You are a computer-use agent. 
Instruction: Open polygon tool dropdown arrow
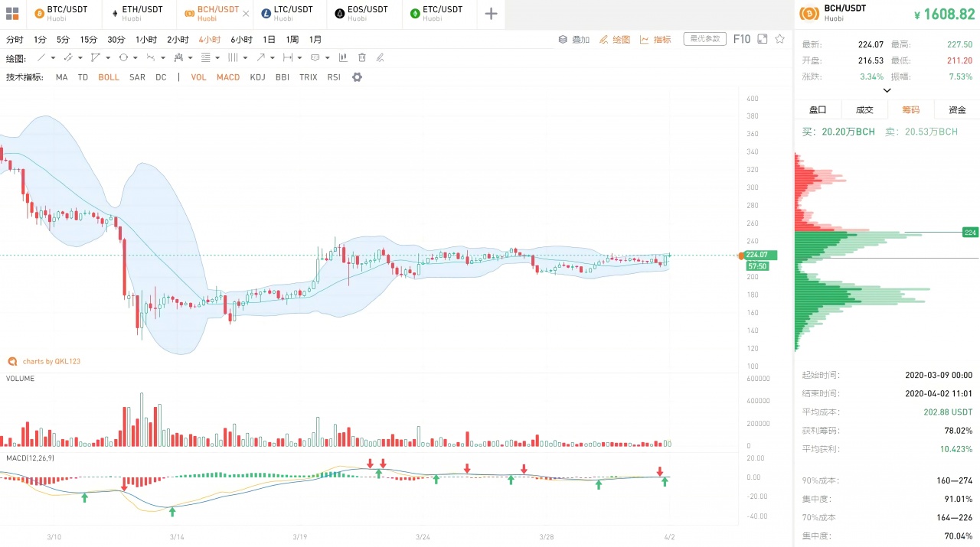[x=108, y=58]
